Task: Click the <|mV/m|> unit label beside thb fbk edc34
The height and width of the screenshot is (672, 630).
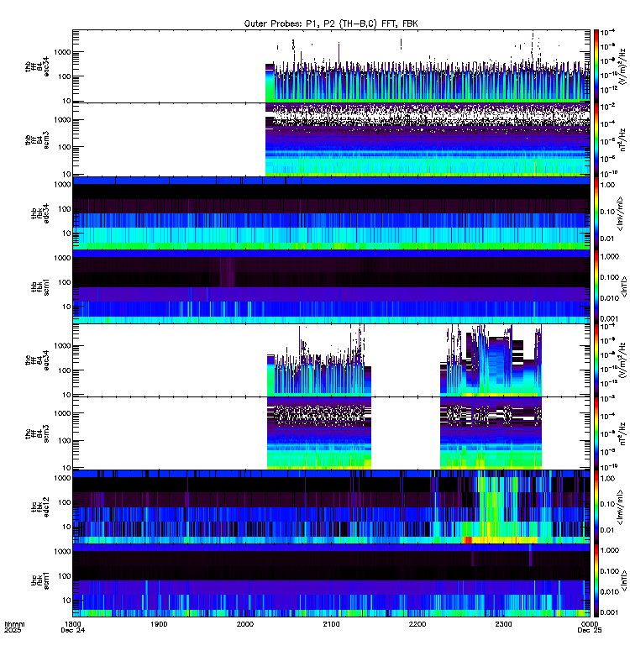Action: tap(620, 213)
